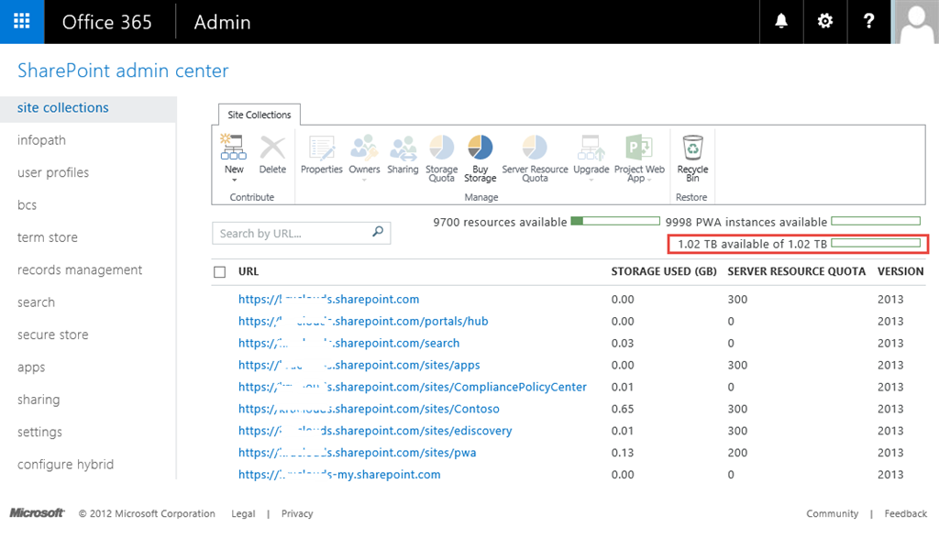The image size is (939, 560).
Task: Open the portals/hub site collection URL
Action: (x=363, y=322)
